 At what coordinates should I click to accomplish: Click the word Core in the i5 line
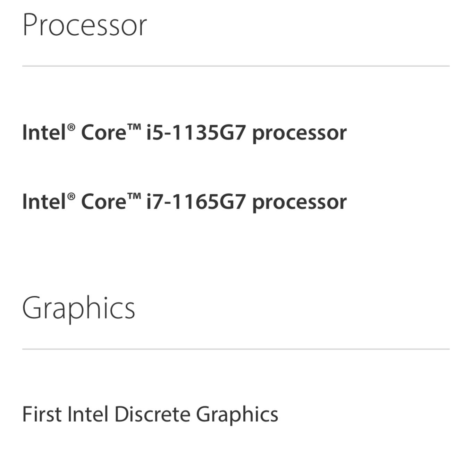[x=103, y=133]
